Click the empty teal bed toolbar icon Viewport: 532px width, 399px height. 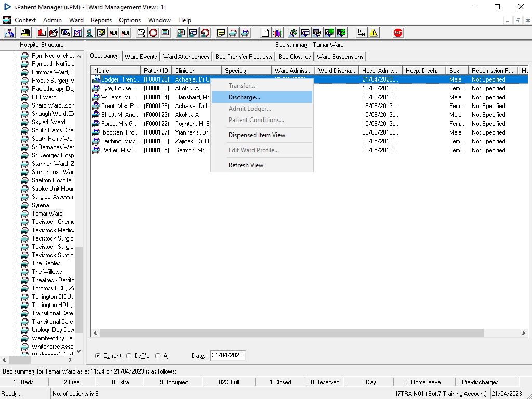tap(233, 33)
